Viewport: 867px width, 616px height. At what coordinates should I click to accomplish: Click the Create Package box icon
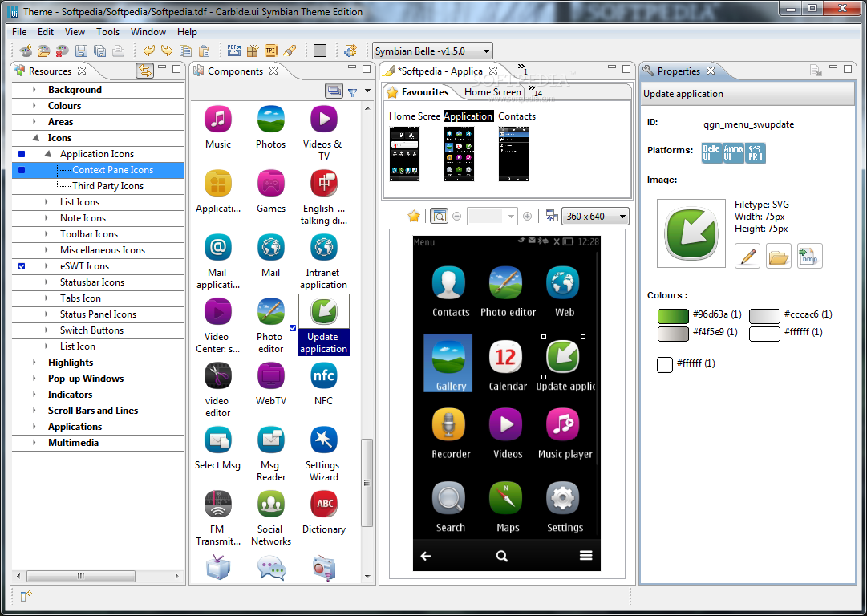(253, 51)
